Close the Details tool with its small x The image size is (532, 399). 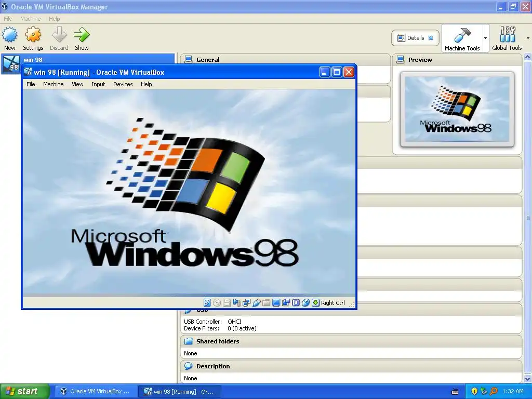pyautogui.click(x=431, y=37)
